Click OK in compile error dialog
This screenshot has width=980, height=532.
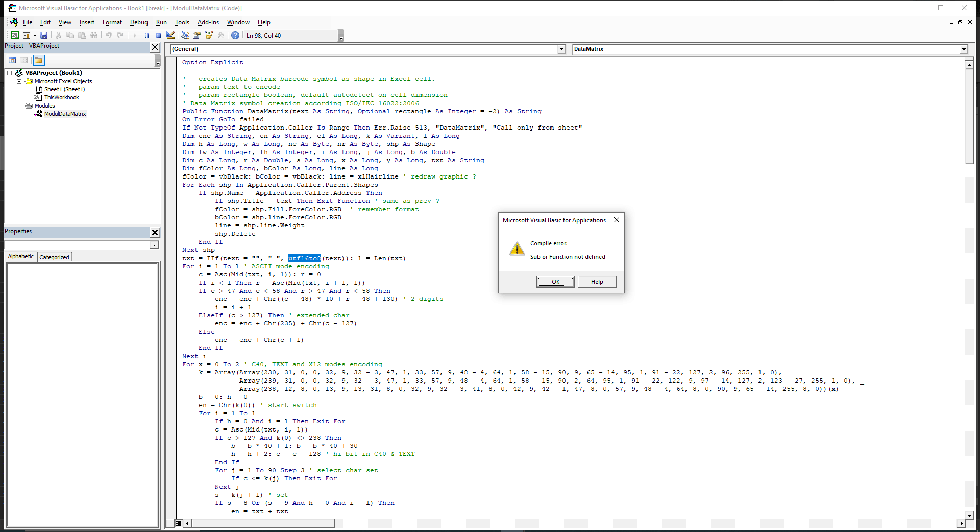click(555, 282)
